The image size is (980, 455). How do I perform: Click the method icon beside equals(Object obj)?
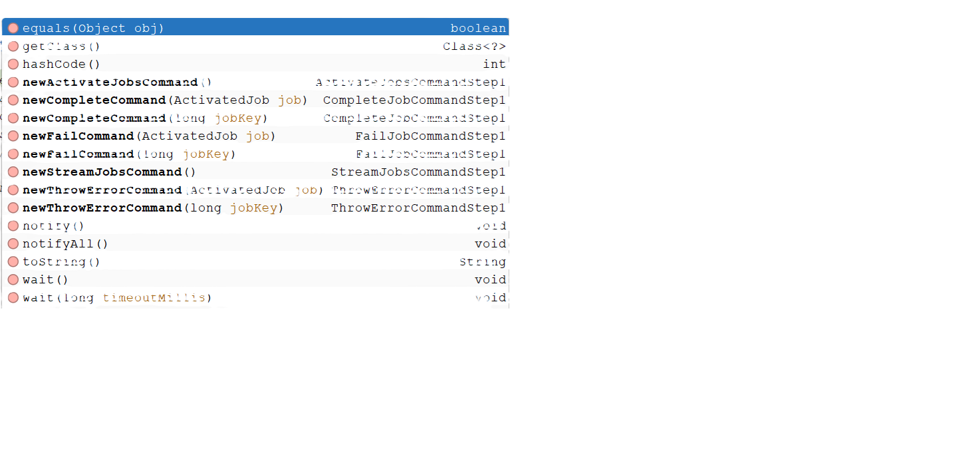pos(13,28)
